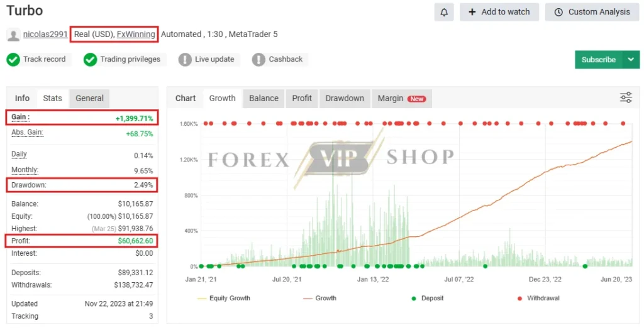This screenshot has height=328, width=644.
Task: Click the Jul 20, '21 axis label
Action: click(x=287, y=279)
